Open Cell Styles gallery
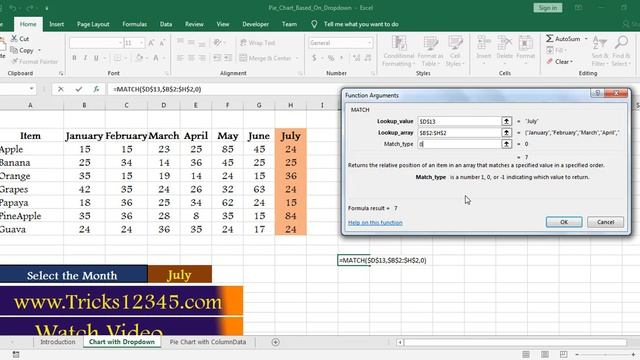The width and height of the screenshot is (640, 360). (x=455, y=51)
